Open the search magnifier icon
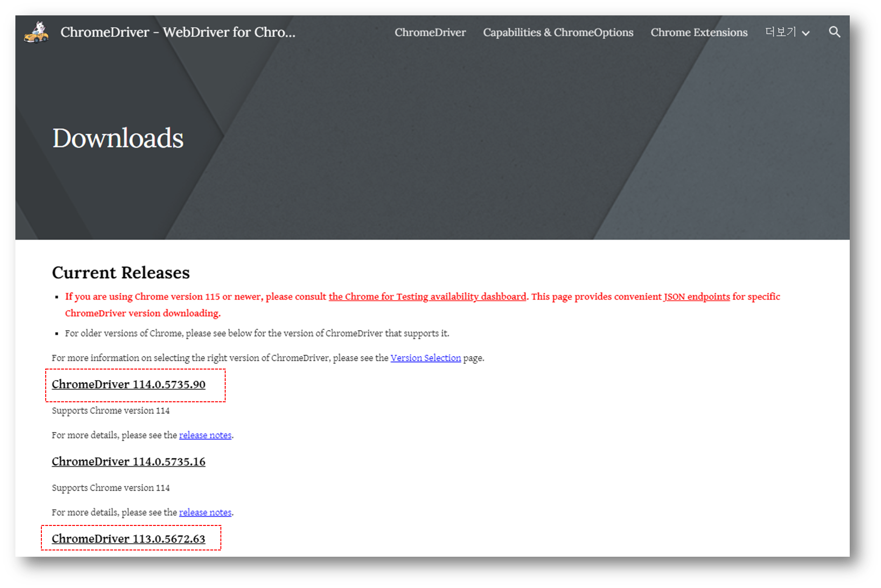This screenshot has width=881, height=588. [834, 32]
